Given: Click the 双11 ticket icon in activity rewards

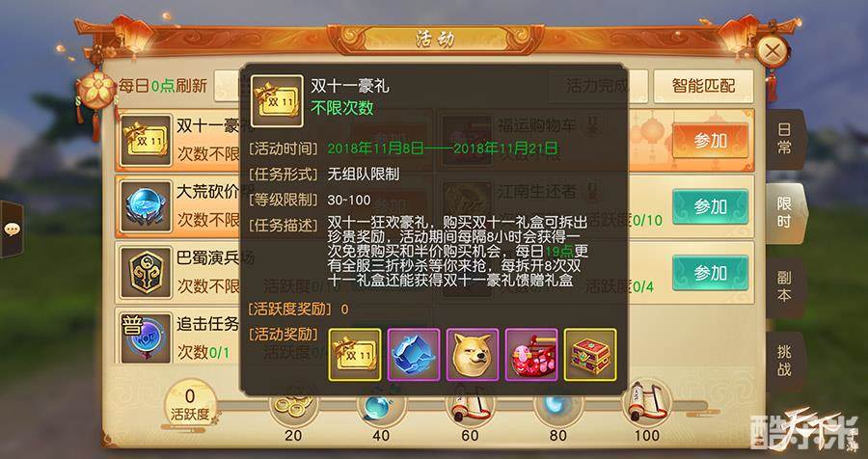Looking at the screenshot, I should coord(355,354).
